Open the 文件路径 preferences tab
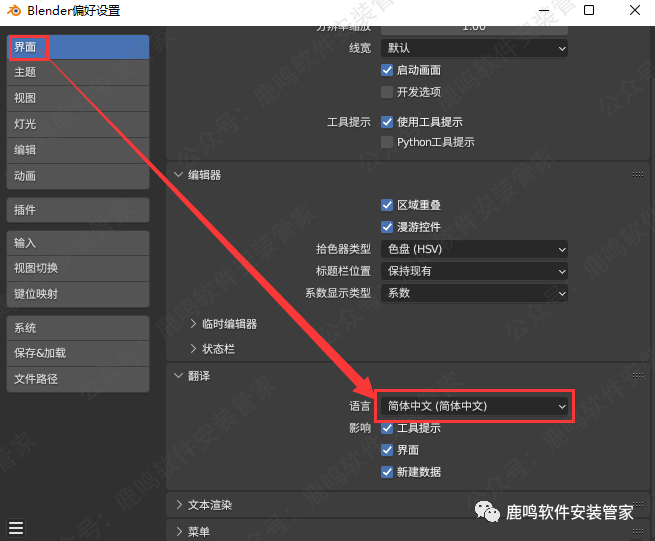Viewport: 655px width, 541px height. click(78, 379)
